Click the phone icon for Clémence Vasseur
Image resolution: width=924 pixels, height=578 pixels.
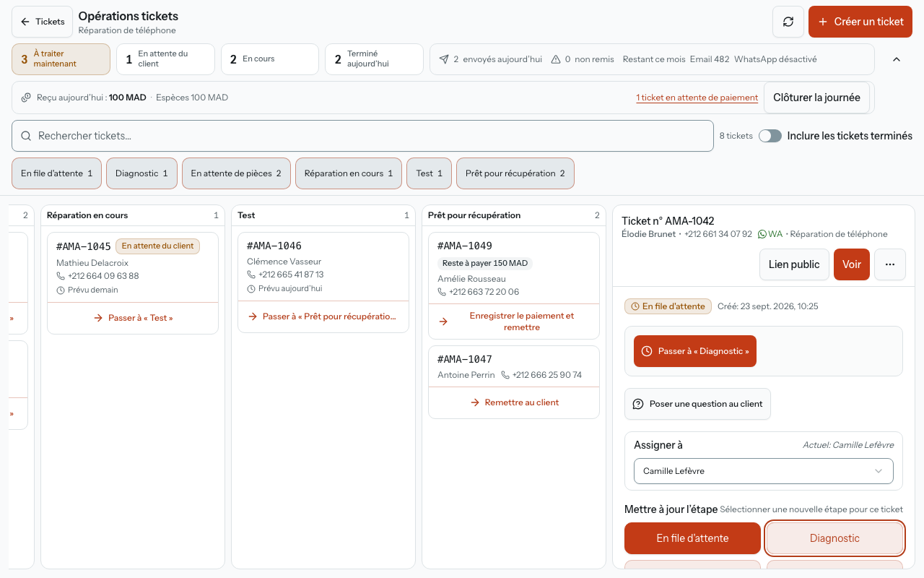(251, 275)
